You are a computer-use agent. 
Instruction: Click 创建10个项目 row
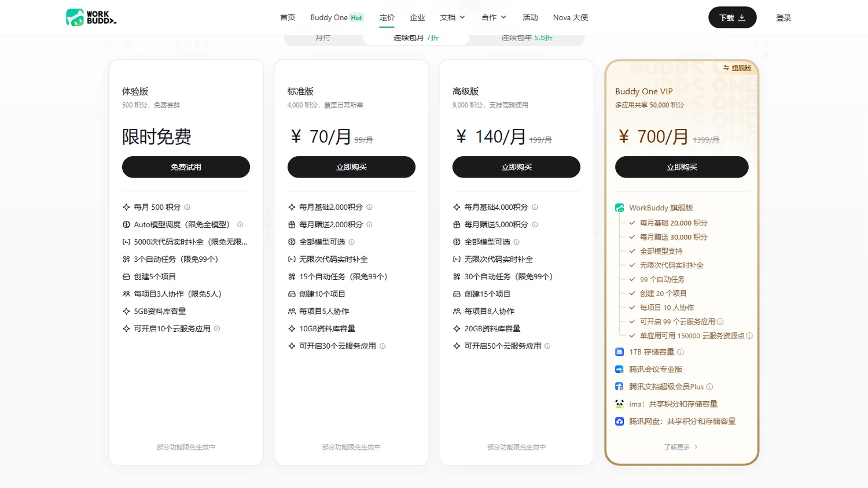tap(317, 294)
